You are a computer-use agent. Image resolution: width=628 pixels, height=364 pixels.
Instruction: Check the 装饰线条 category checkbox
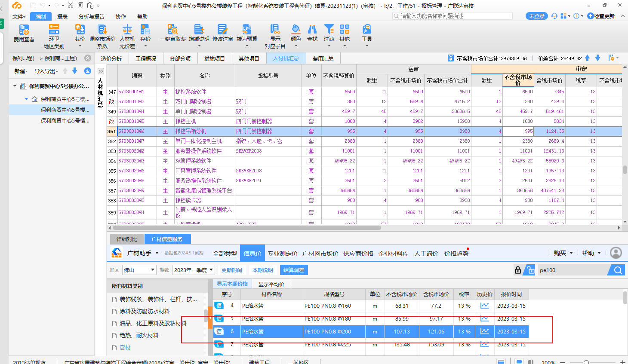pyautogui.click(x=114, y=299)
